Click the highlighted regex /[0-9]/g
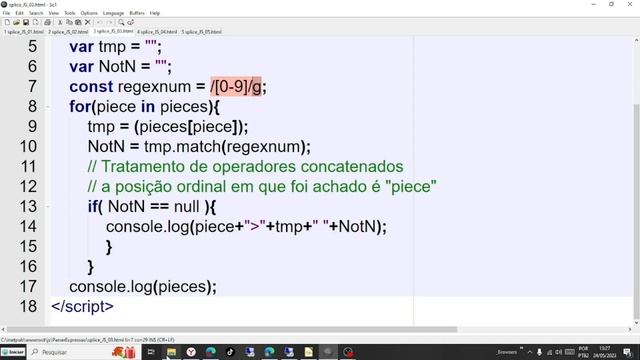This screenshot has height=360, width=640. [236, 87]
